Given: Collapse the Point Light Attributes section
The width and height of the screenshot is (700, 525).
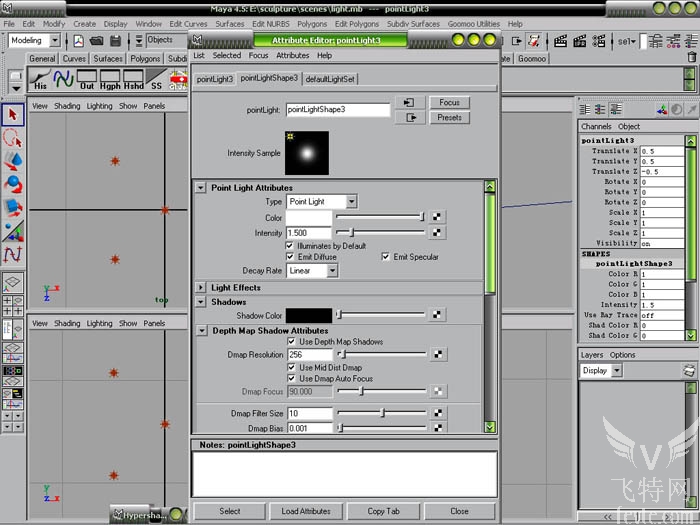Looking at the screenshot, I should 200,188.
